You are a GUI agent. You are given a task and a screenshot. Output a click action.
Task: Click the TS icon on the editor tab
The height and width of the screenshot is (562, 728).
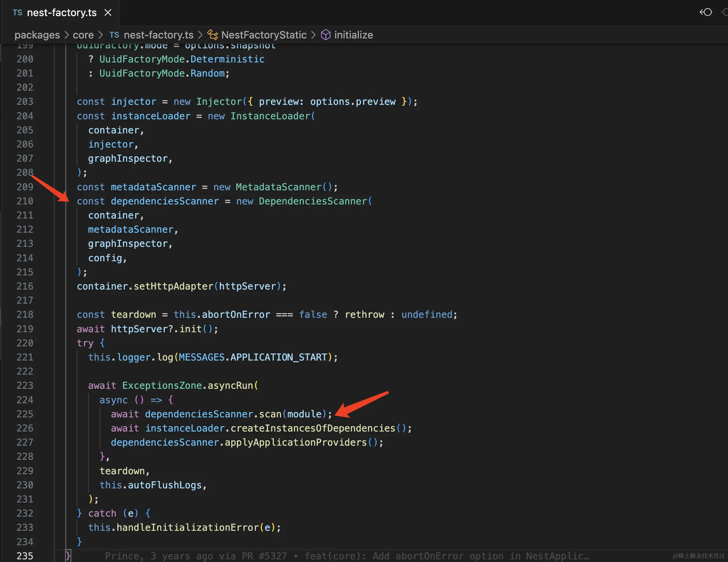tap(17, 13)
